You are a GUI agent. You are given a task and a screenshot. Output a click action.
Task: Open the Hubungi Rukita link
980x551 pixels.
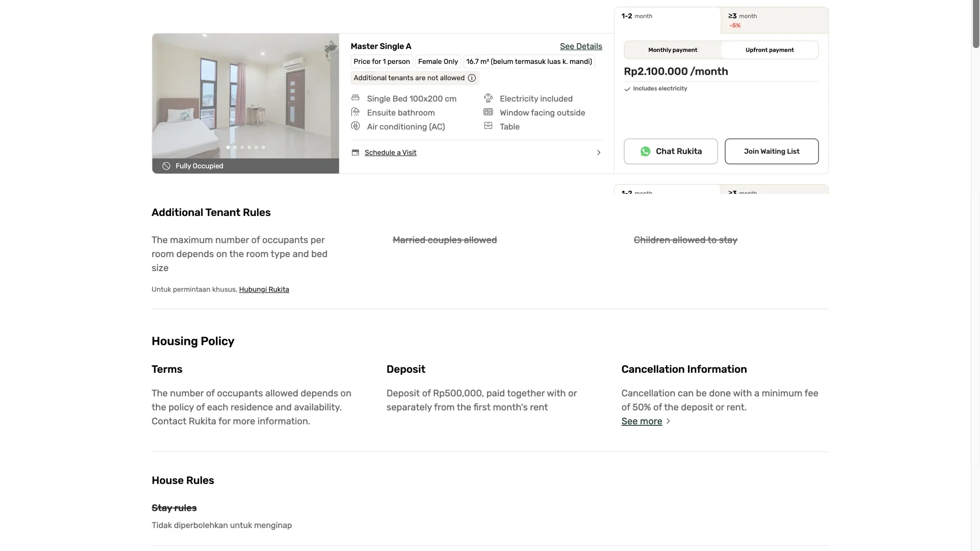pyautogui.click(x=264, y=289)
